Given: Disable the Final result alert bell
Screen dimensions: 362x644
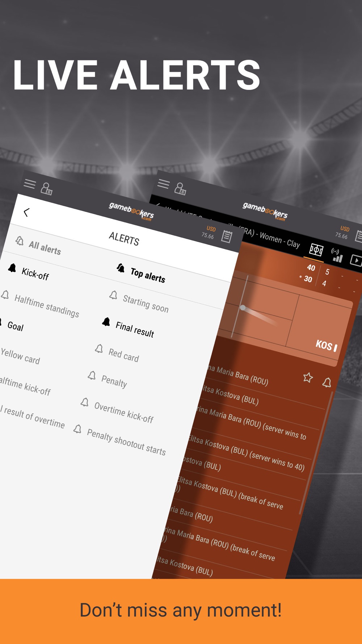Looking at the screenshot, I should pos(106,322).
